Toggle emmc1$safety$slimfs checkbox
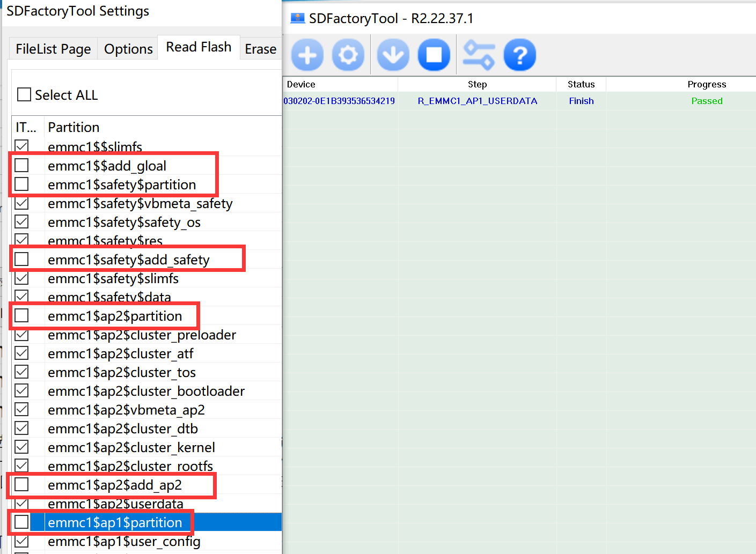This screenshot has height=554, width=756. click(21, 278)
